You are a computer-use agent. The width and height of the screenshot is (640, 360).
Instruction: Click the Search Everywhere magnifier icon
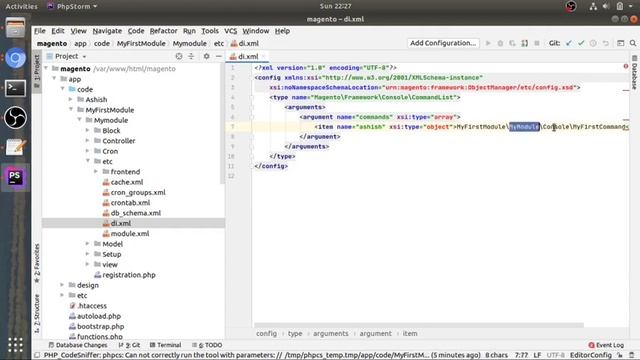633,43
